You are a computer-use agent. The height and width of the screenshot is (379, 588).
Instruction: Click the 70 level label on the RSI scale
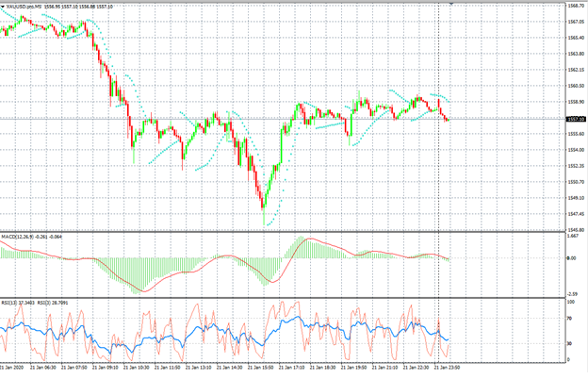pyautogui.click(x=569, y=319)
